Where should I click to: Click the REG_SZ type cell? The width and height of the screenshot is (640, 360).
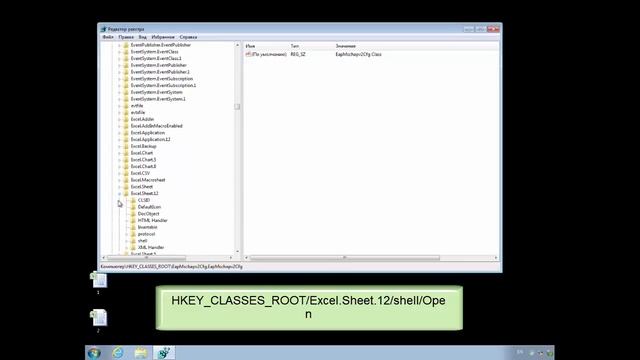(x=298, y=54)
